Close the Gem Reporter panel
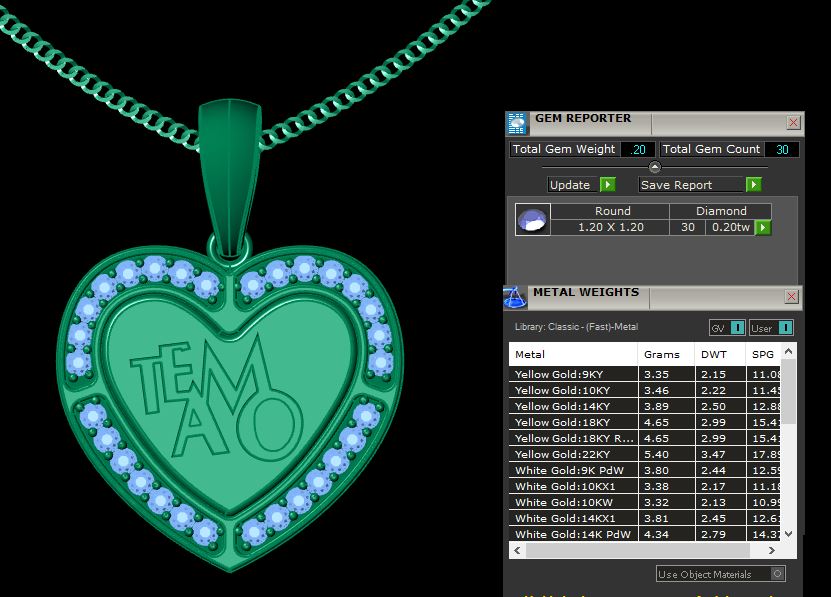Screen dimensions: 831x597 click(x=793, y=122)
